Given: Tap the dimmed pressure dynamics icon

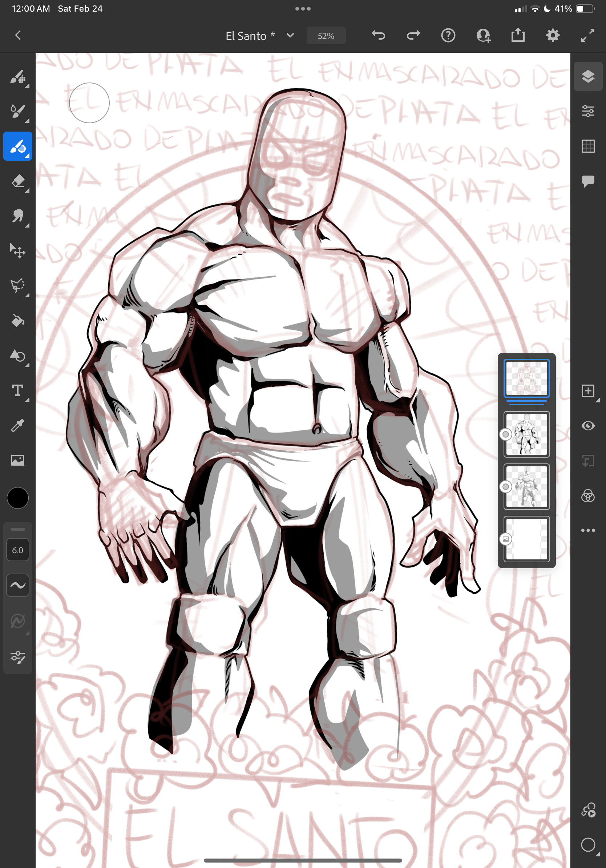Looking at the screenshot, I should click(18, 621).
